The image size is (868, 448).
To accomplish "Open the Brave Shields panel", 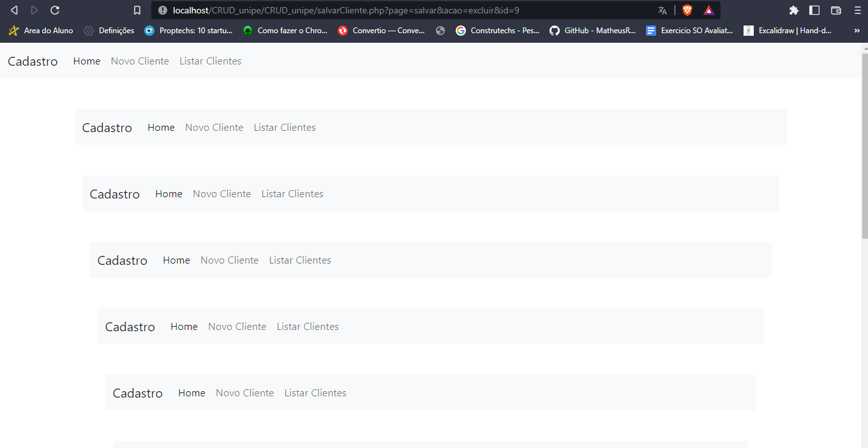I will tap(687, 10).
